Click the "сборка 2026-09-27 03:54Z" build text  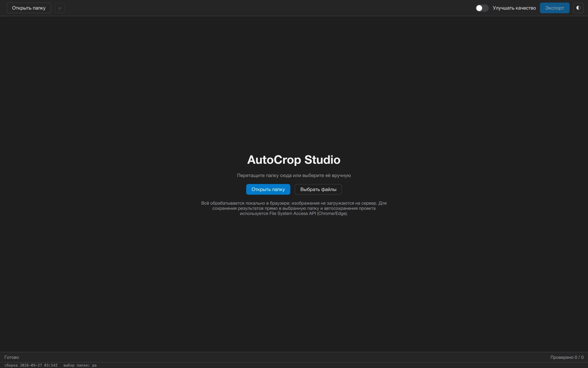(31, 365)
